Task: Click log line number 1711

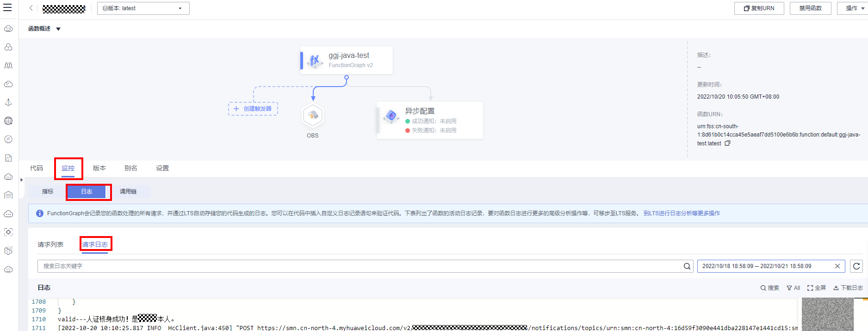Action: [39, 328]
